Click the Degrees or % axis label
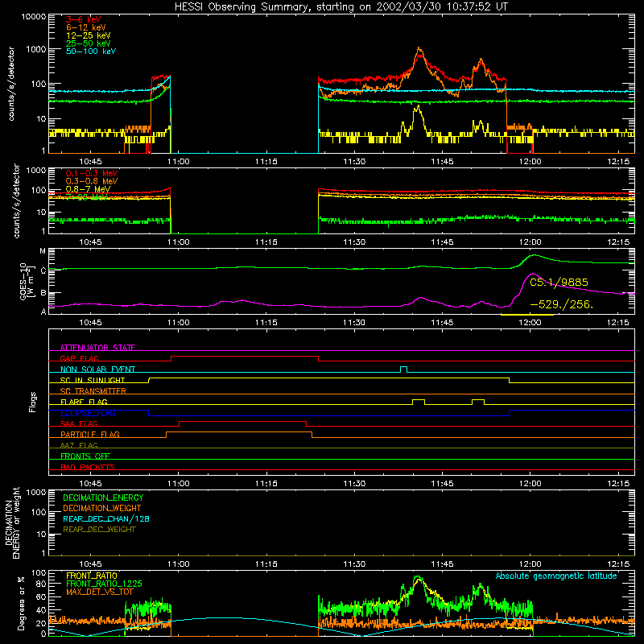644x644 pixels. coord(21,604)
